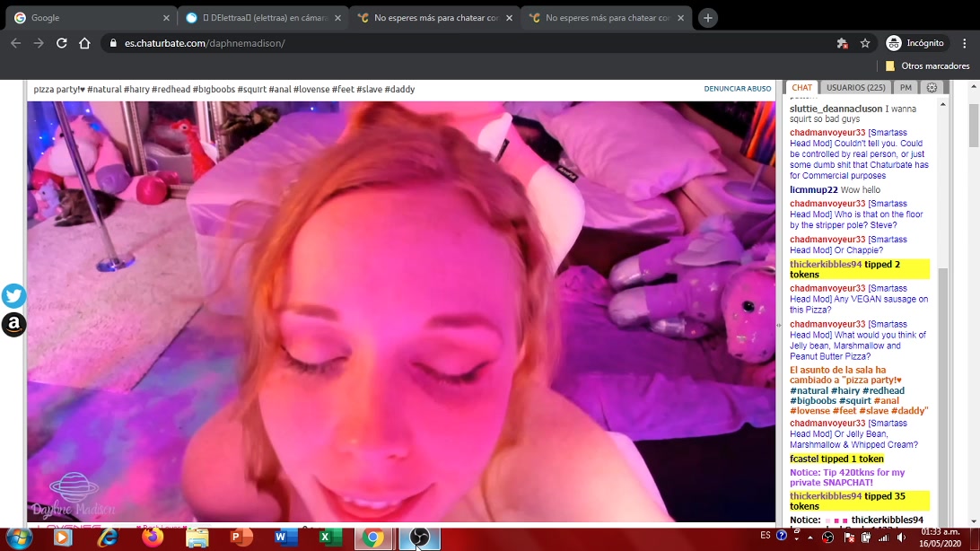This screenshot has width=980, height=551.
Task: Click the Twitter share icon on left edge
Action: 13,296
